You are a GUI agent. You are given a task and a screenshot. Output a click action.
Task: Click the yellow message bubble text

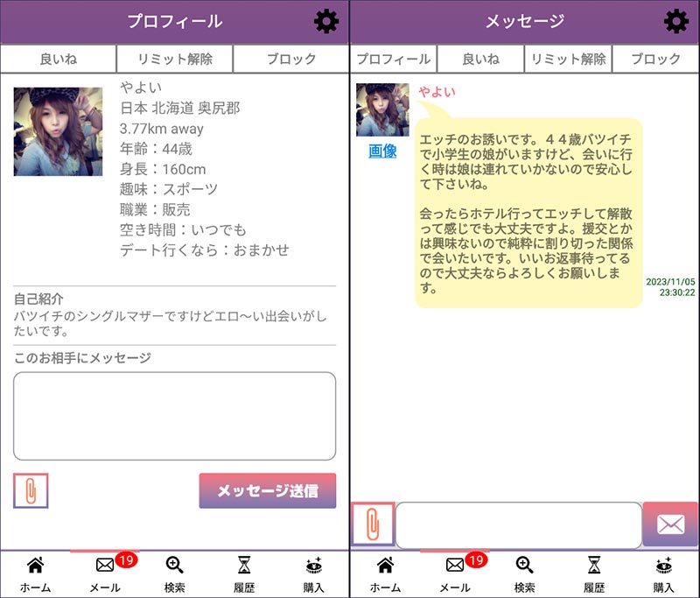pos(528,213)
